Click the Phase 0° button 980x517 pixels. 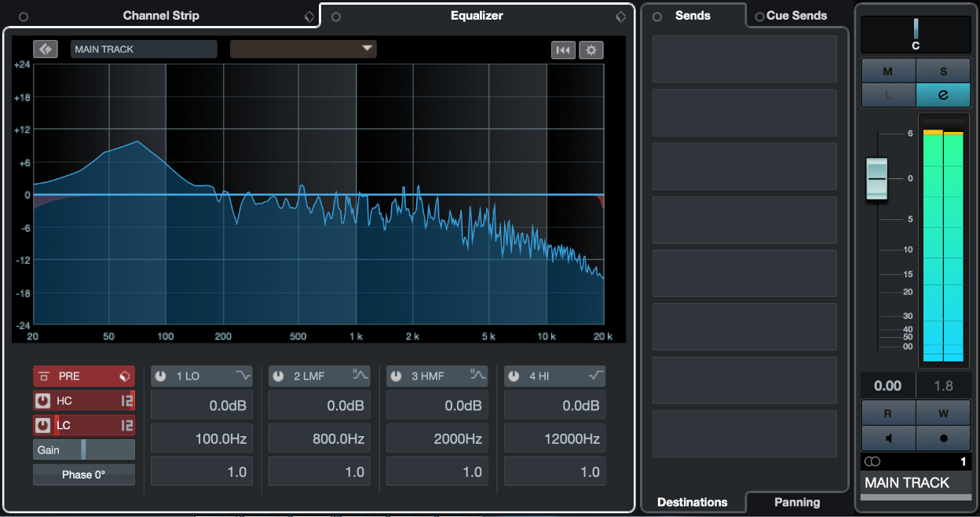[x=83, y=474]
